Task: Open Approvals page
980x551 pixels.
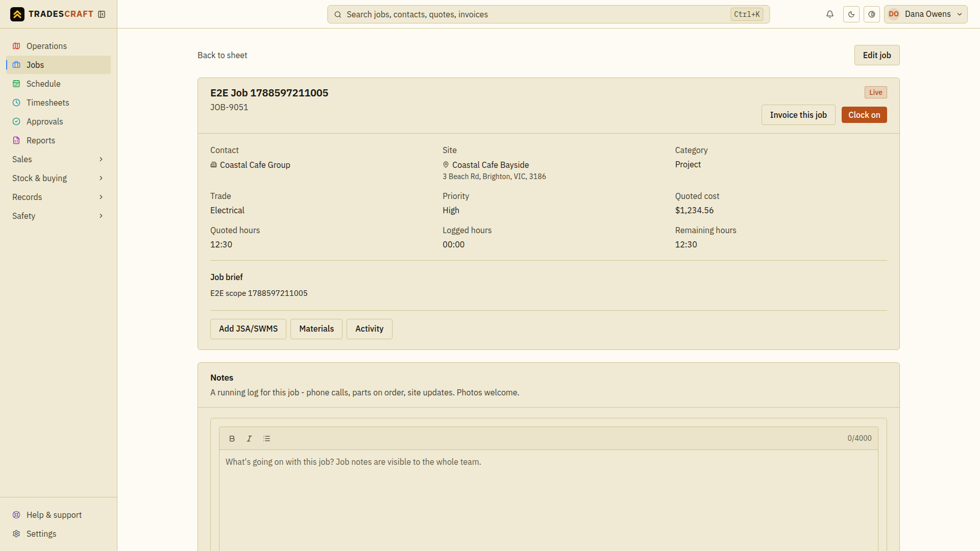Action: 58,121
